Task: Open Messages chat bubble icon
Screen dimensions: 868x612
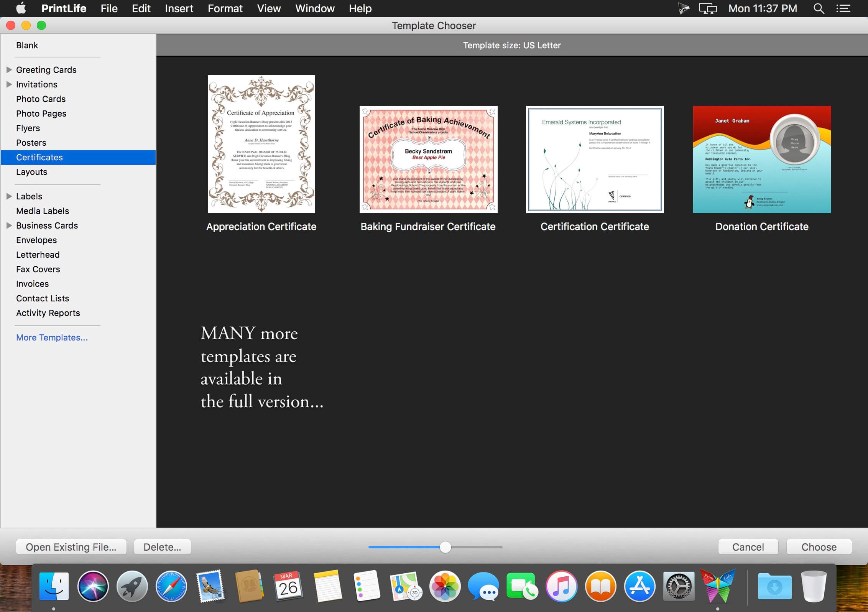Action: 484,586
